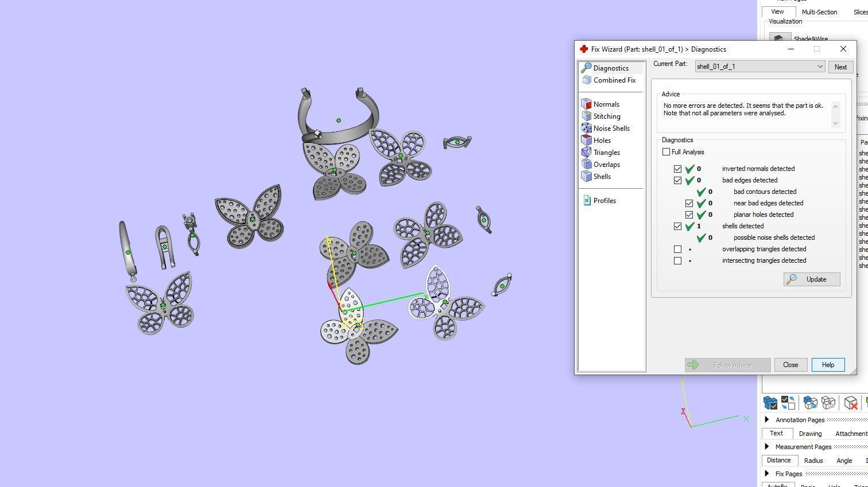Close Fix Wizard with title bar X
The width and height of the screenshot is (868, 487).
pyautogui.click(x=843, y=49)
